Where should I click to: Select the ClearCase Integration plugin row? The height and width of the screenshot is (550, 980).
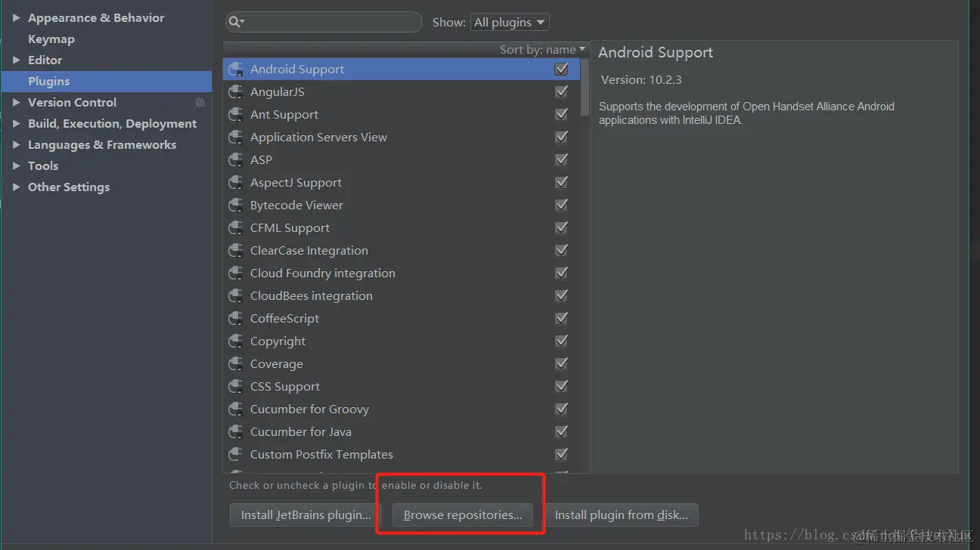[x=401, y=251]
